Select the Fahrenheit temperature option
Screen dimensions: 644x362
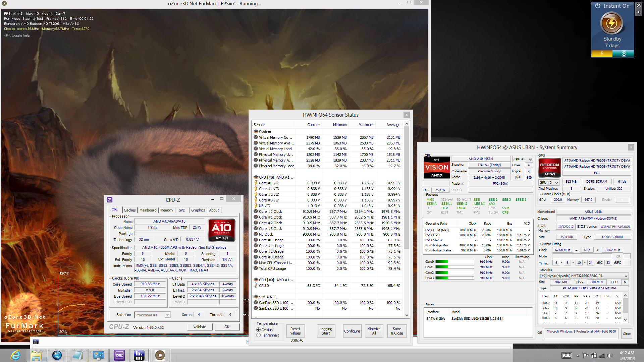pos(259,335)
